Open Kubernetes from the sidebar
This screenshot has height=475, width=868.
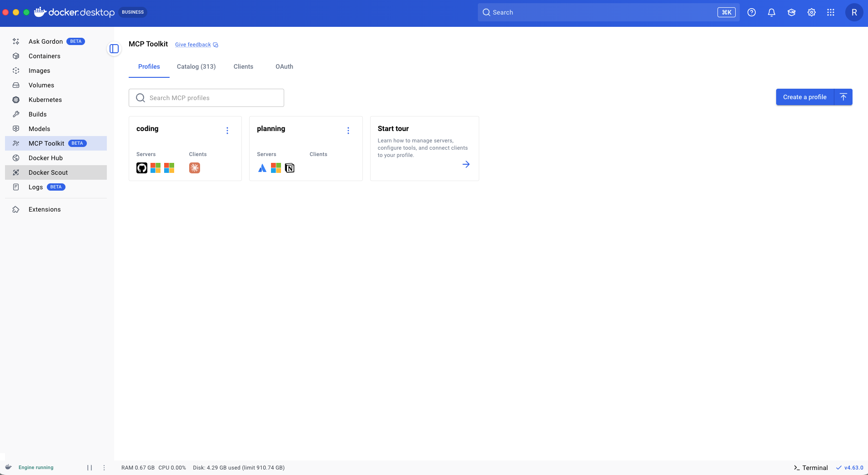coord(56,100)
